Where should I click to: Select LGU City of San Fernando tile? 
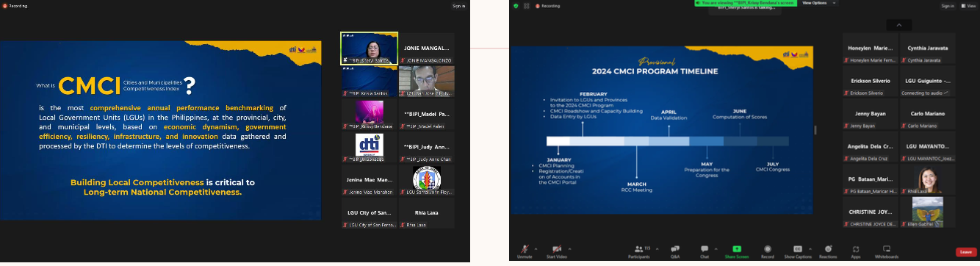click(x=370, y=213)
